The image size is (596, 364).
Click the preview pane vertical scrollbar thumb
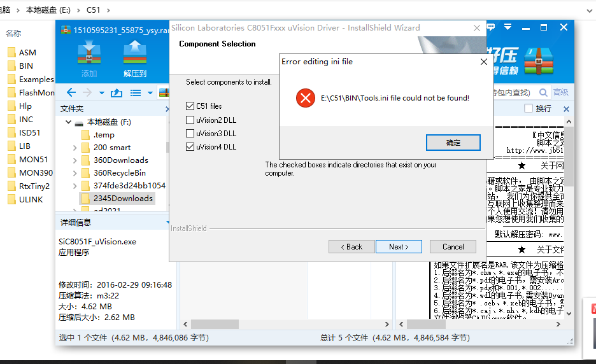pyautogui.click(x=569, y=156)
